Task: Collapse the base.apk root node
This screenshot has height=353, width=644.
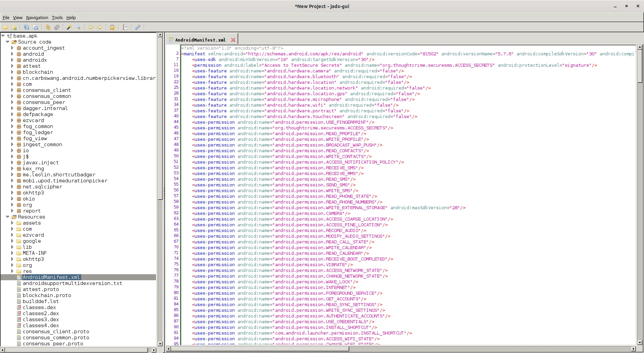Action: 3,36
